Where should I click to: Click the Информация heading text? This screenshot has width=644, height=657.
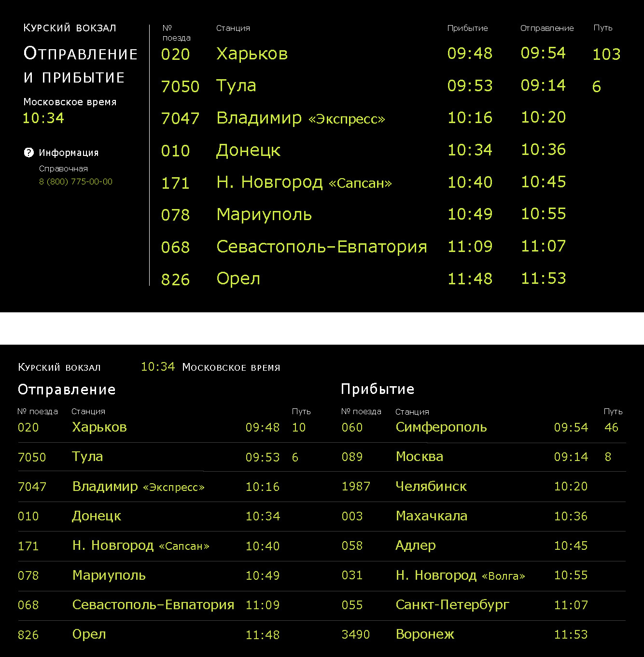click(69, 153)
